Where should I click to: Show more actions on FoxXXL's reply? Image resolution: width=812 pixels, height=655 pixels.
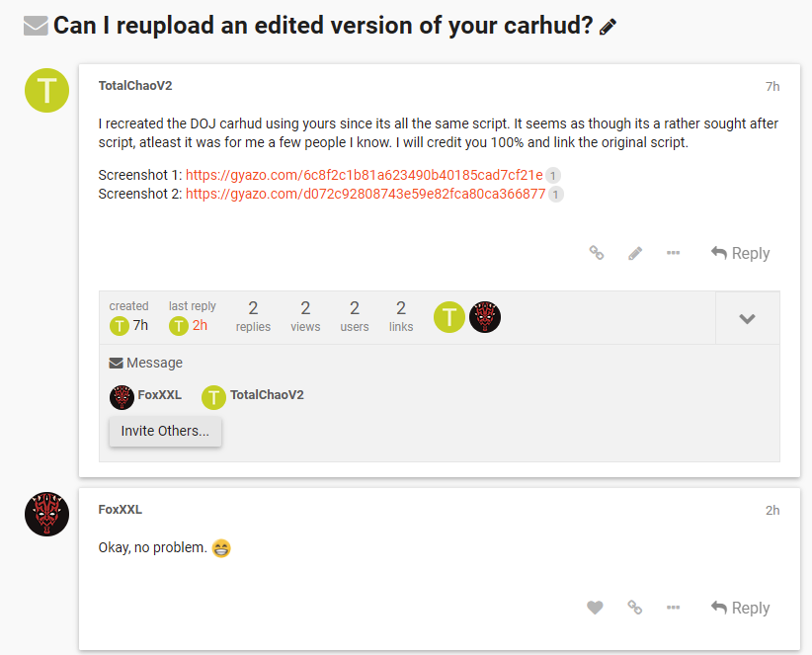[673, 608]
